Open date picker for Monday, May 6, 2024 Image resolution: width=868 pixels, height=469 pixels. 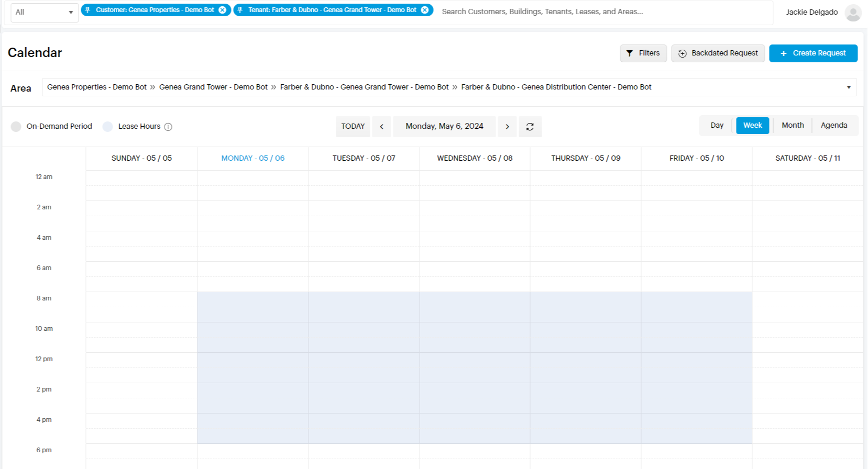(x=444, y=126)
